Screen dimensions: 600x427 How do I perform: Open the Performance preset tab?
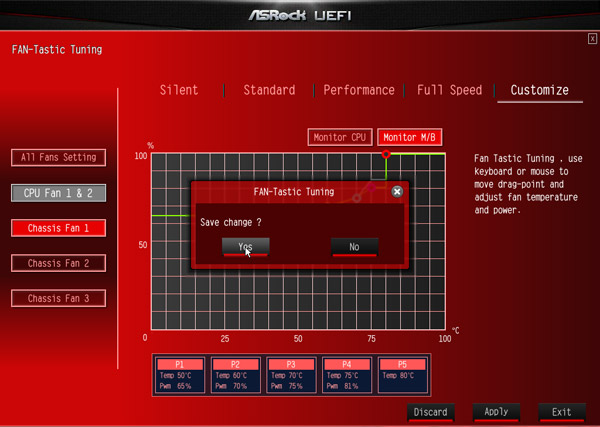[x=359, y=90]
